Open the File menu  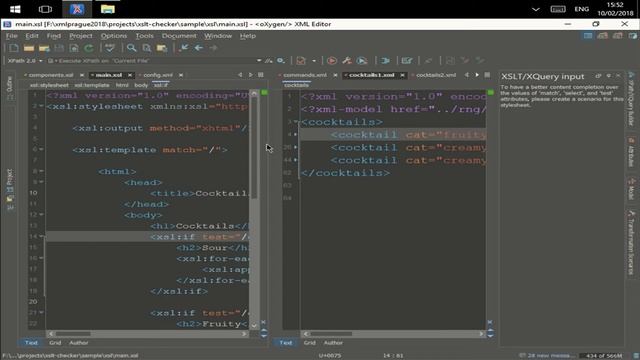(11, 36)
